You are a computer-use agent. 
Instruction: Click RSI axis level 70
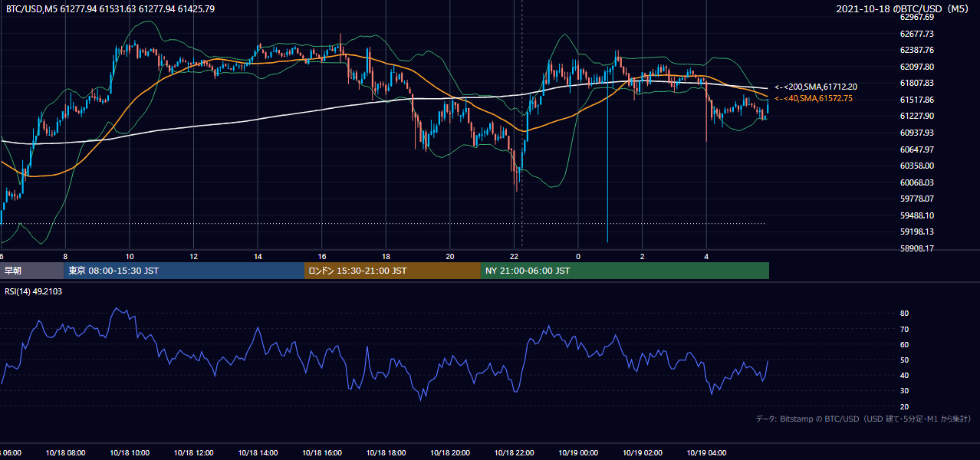[905, 329]
